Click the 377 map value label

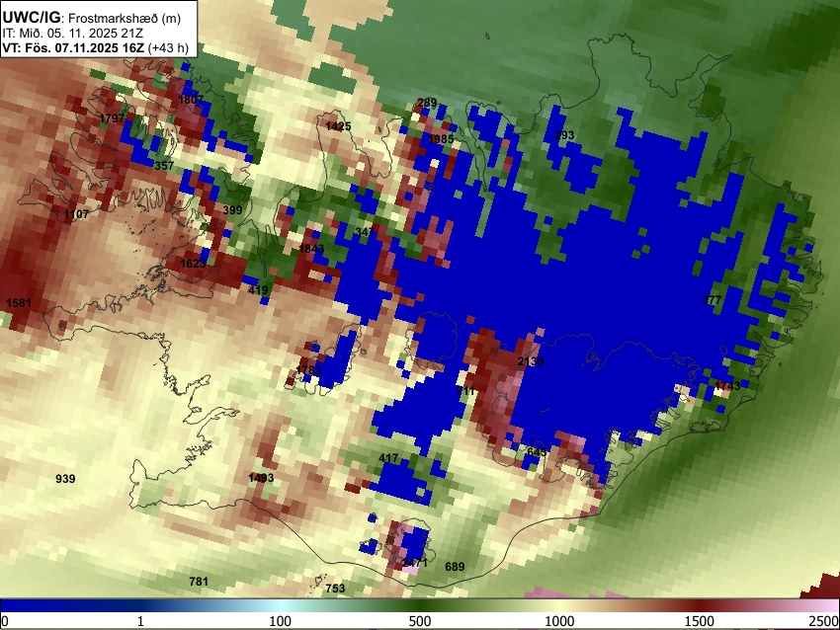point(712,300)
